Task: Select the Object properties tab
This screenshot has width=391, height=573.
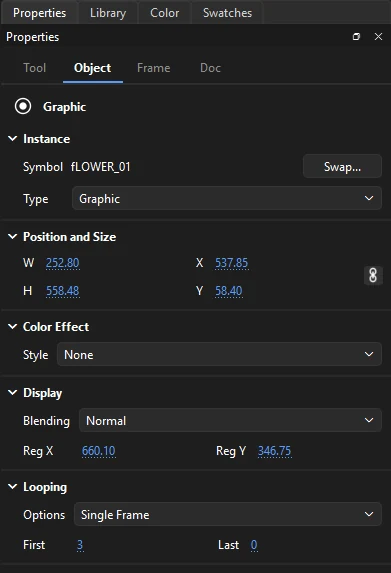Action: click(92, 68)
